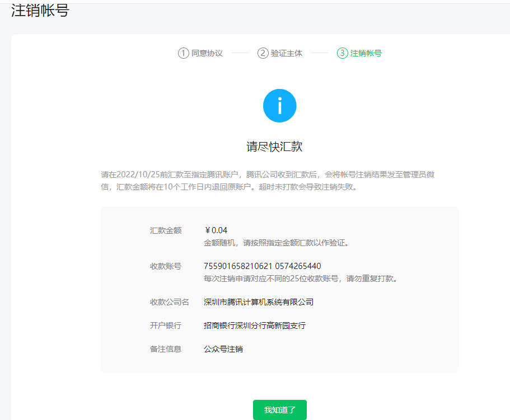Image resolution: width=510 pixels, height=420 pixels.
Task: Click the 请尽快汇款 heading
Action: (x=274, y=147)
